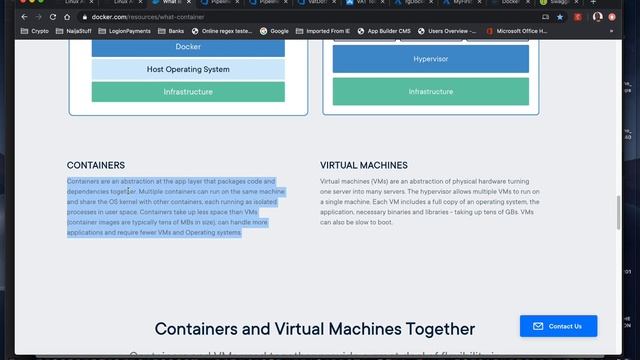640x360 pixels.
Task: Open the App Builder CMS bookmark
Action: click(x=384, y=31)
